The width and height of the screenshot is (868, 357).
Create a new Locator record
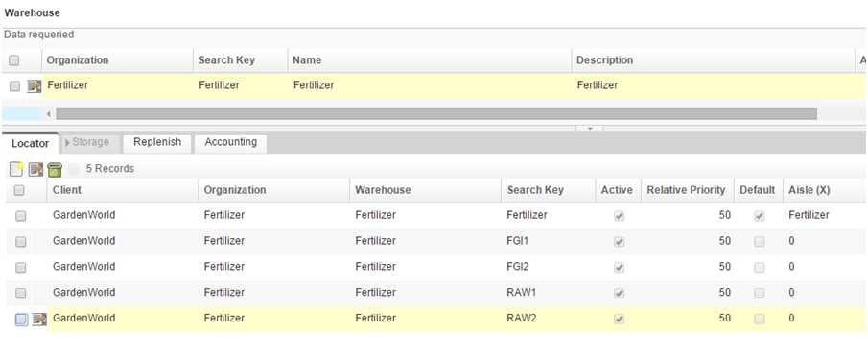(17, 169)
